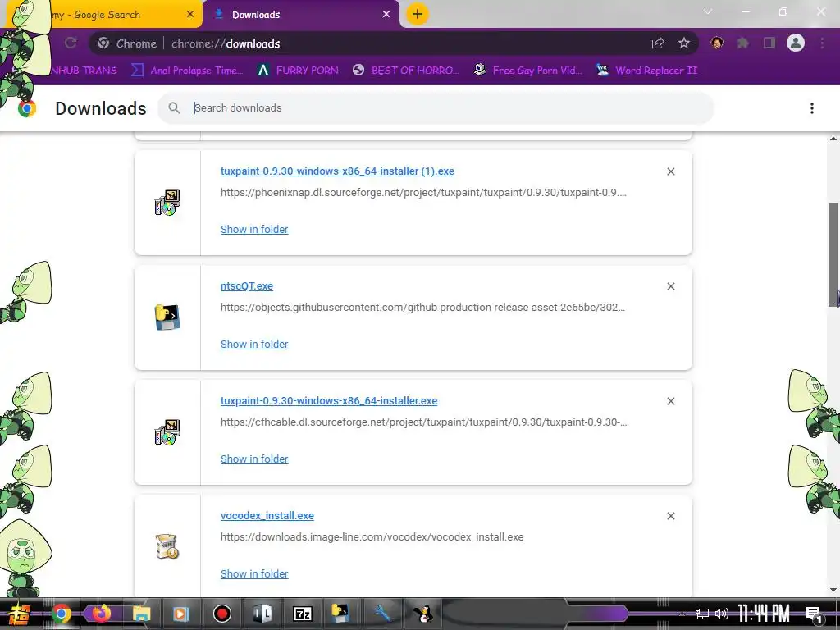This screenshot has height=630, width=840.
Task: Open the Tux penguin taskbar icon
Action: click(x=423, y=614)
